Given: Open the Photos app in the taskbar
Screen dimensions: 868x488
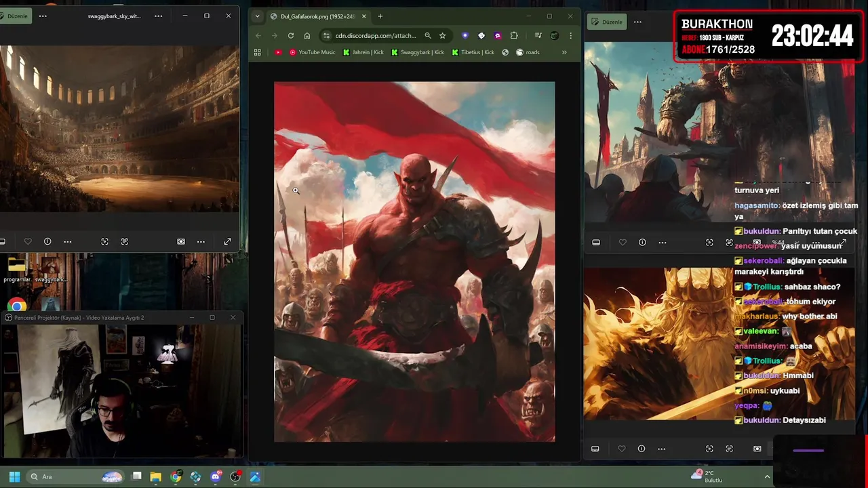Looking at the screenshot, I should tap(255, 476).
